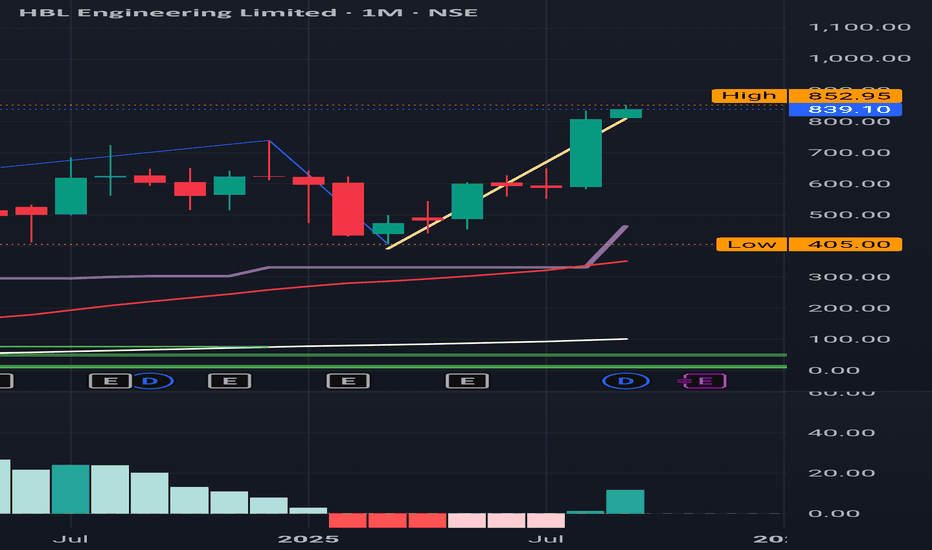This screenshot has height=550, width=932.
Task: Click the 2025 label on the time axis
Action: click(308, 539)
